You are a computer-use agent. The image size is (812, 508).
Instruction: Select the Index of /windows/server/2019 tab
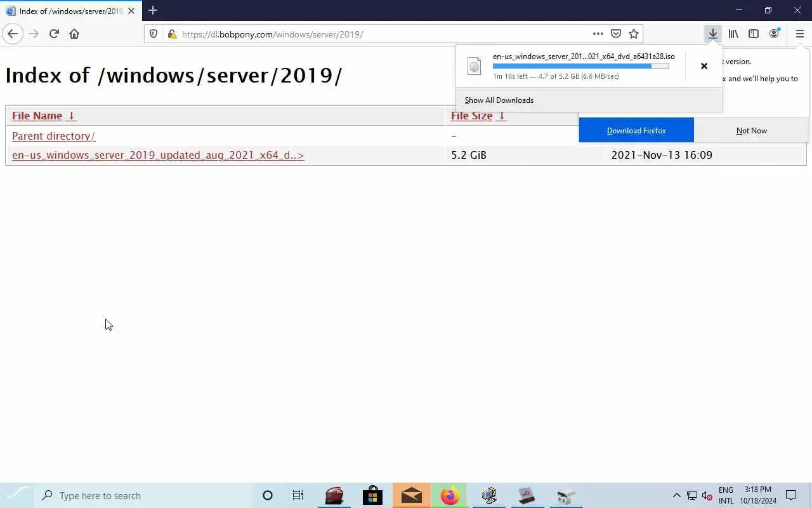70,11
